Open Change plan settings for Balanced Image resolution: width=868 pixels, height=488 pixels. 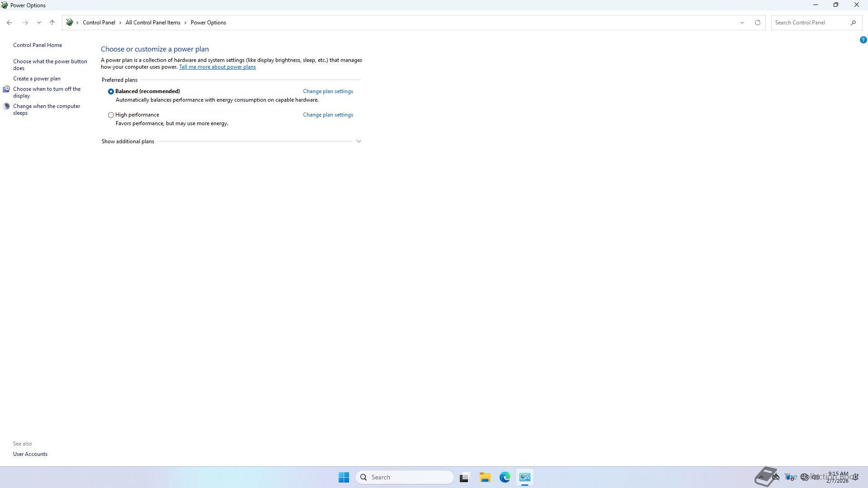point(328,91)
